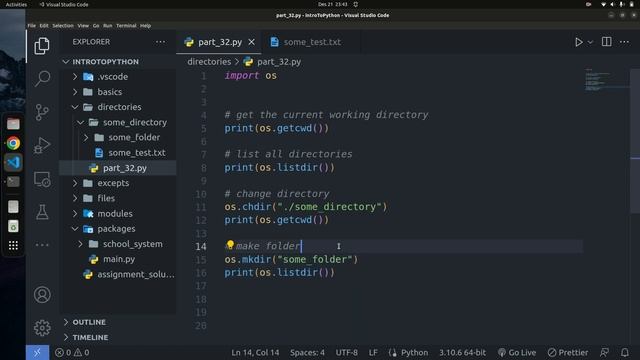Expand the basics folder
Screen dimensions: 640x360
[x=118, y=92]
